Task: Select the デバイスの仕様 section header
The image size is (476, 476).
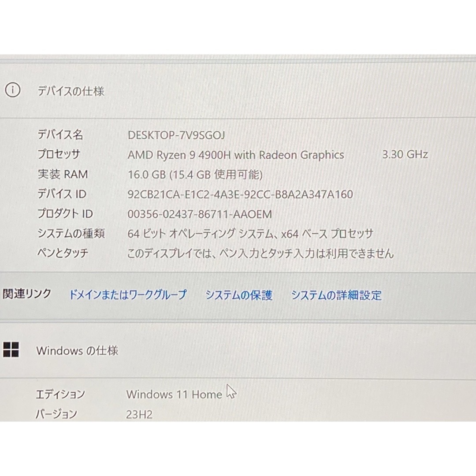Action: pyautogui.click(x=71, y=91)
